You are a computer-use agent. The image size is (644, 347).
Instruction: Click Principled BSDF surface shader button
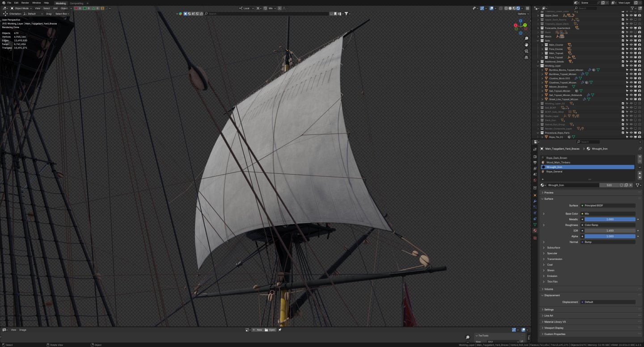pos(608,205)
